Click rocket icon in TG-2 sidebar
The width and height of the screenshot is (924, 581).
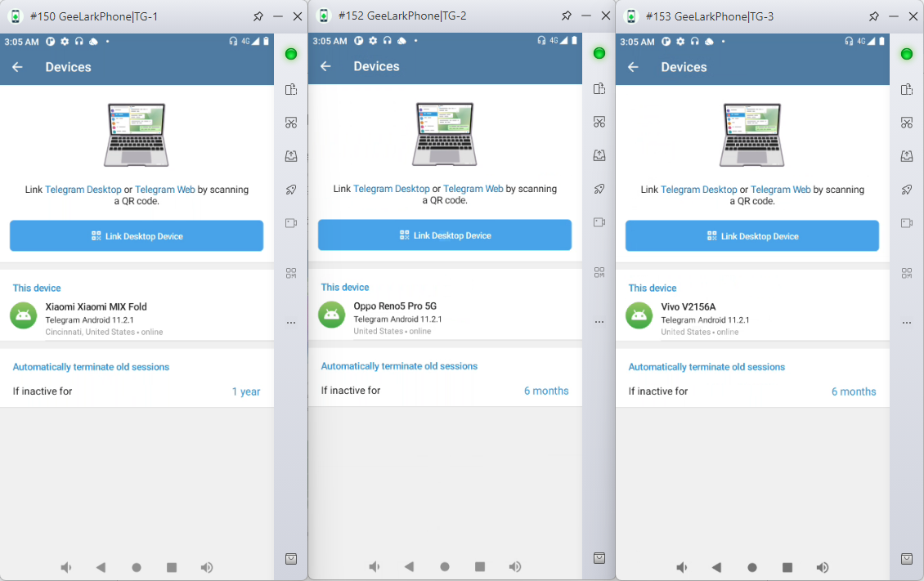[599, 189]
